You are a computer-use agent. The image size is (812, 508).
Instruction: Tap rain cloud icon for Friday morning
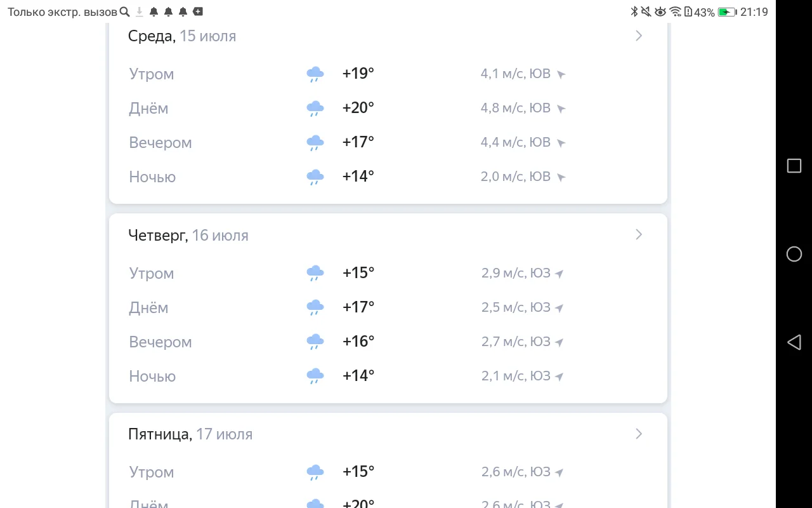click(x=315, y=472)
